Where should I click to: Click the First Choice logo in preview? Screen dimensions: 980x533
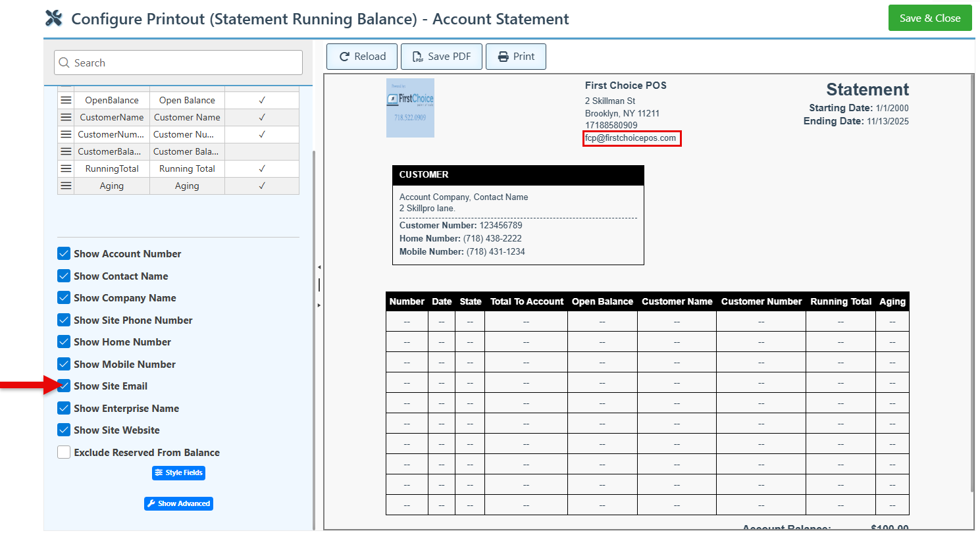coord(410,108)
